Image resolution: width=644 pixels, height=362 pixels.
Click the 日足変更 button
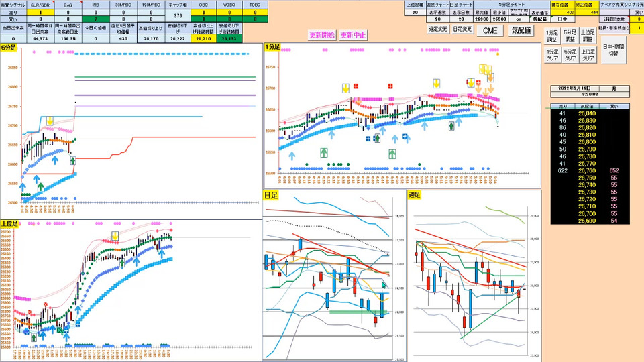[462, 29]
